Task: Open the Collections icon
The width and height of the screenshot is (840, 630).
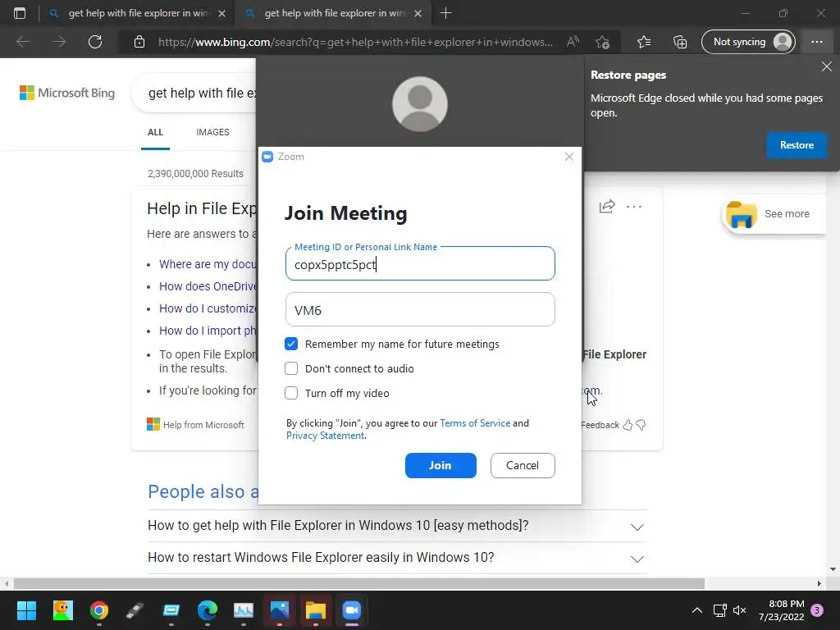Action: point(680,42)
